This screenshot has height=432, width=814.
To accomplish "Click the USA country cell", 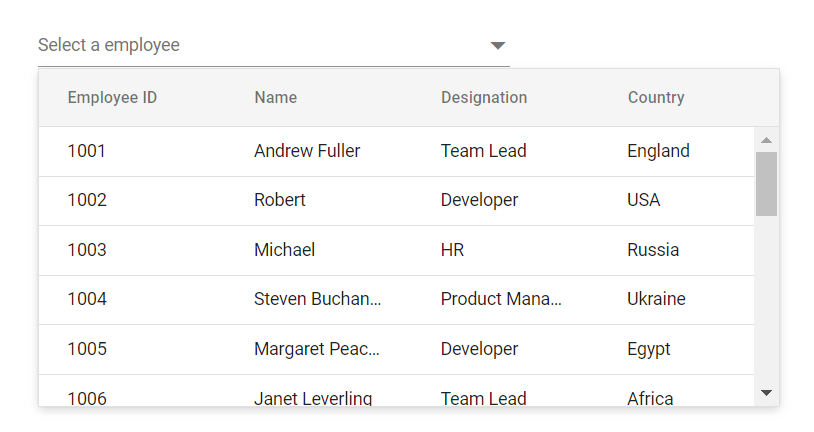I will click(x=643, y=200).
